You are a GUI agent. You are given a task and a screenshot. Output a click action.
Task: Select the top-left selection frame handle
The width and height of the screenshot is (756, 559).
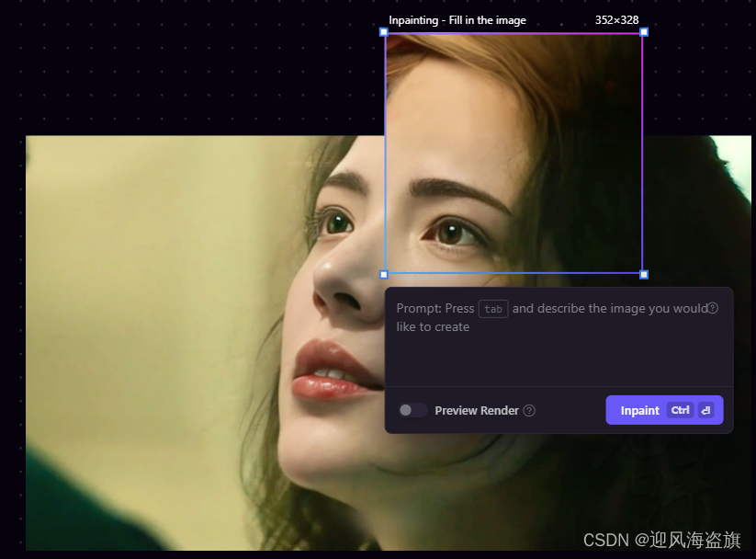tap(384, 32)
